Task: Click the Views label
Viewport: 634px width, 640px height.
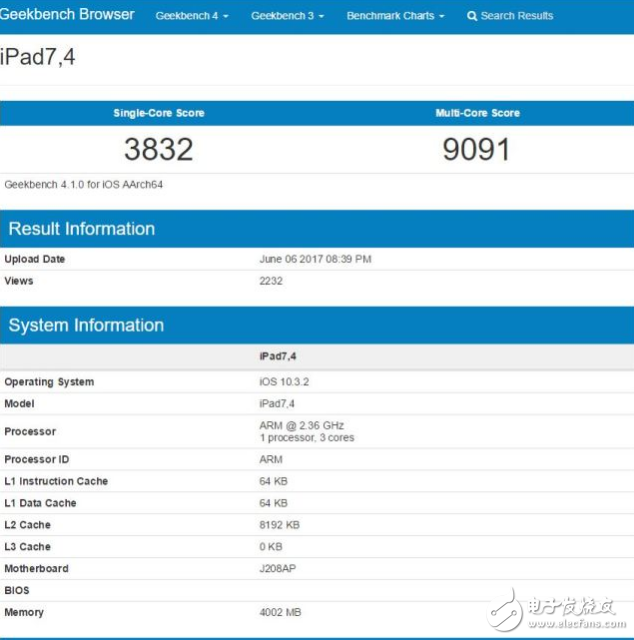Action: point(19,281)
